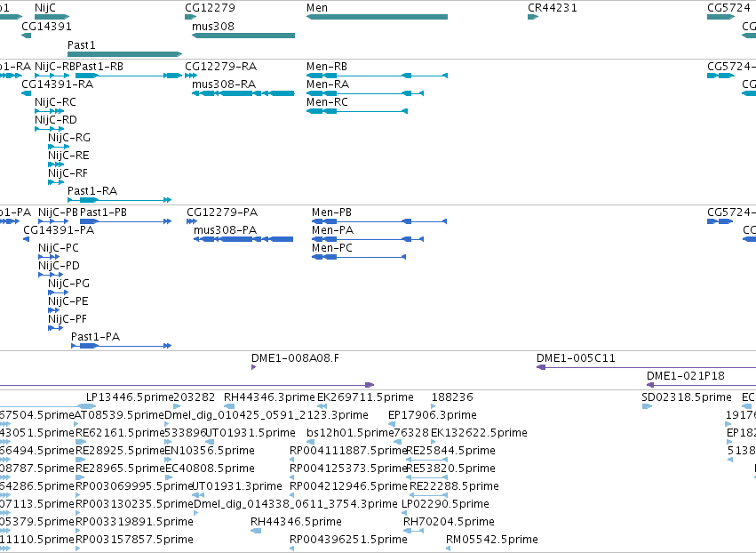Select the SD02318.5prime EST label
The height and width of the screenshot is (553, 756).
tap(687, 397)
